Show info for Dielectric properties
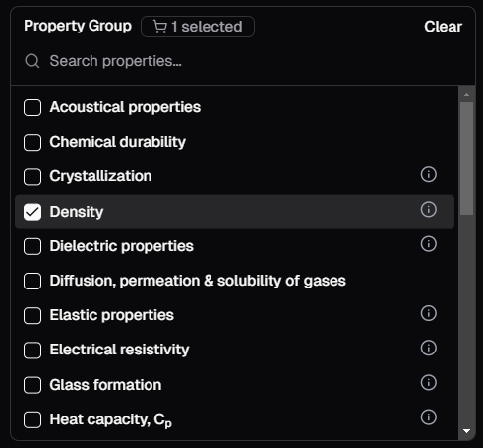Image resolution: width=483 pixels, height=448 pixels. pos(428,244)
